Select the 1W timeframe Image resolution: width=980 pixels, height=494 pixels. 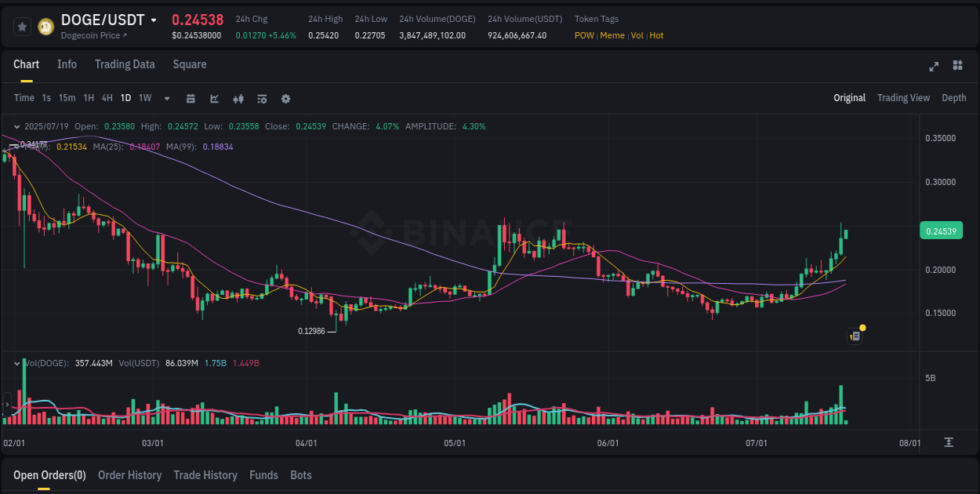(x=144, y=98)
